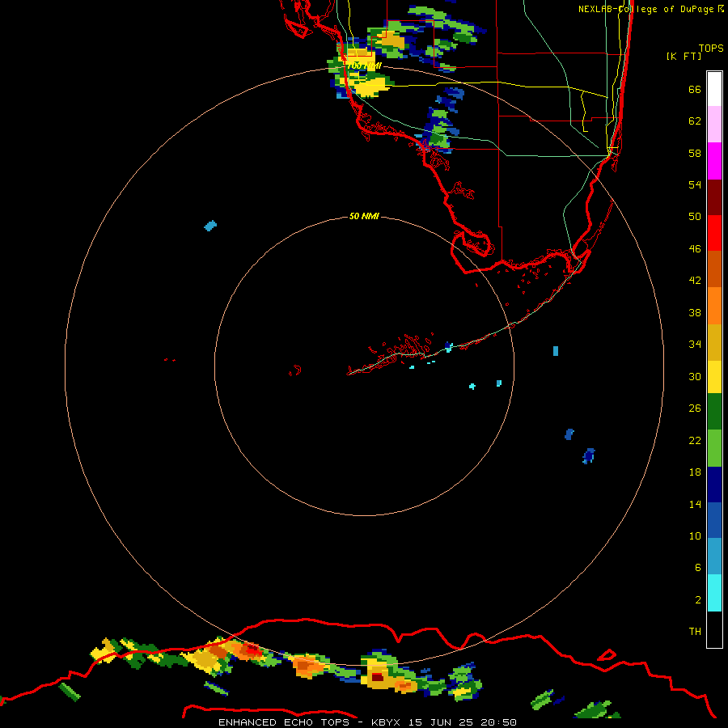728x728 pixels.
Task: Click the isolated light blue echo west of 50 NMI ring
Action: coord(210,226)
